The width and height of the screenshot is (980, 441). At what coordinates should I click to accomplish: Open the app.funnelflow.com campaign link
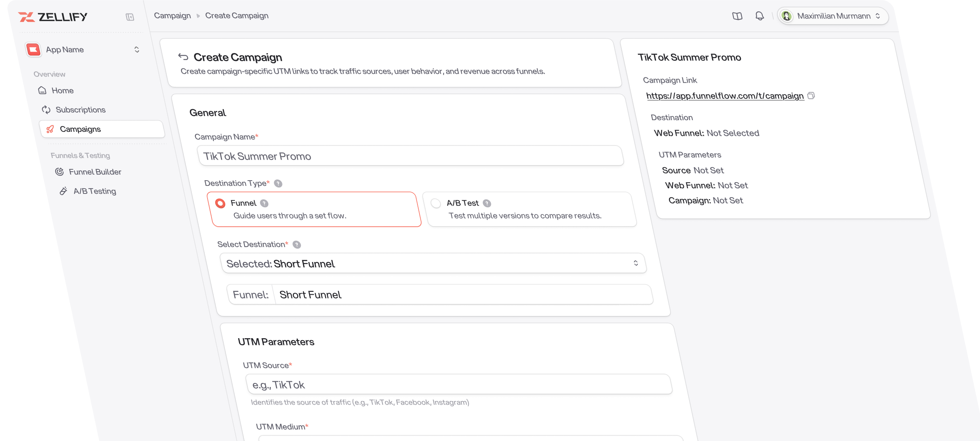click(x=725, y=96)
